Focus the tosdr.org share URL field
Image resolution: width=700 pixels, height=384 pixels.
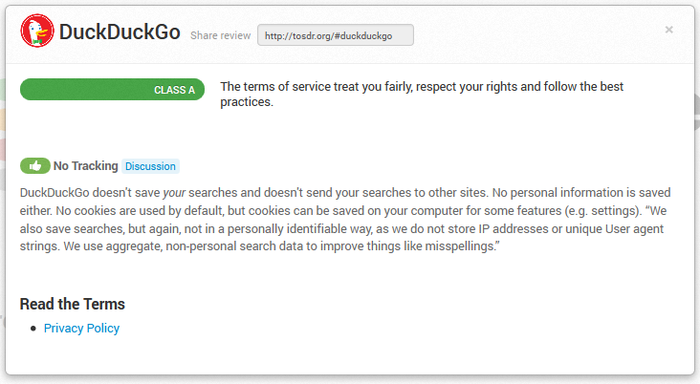(x=335, y=35)
